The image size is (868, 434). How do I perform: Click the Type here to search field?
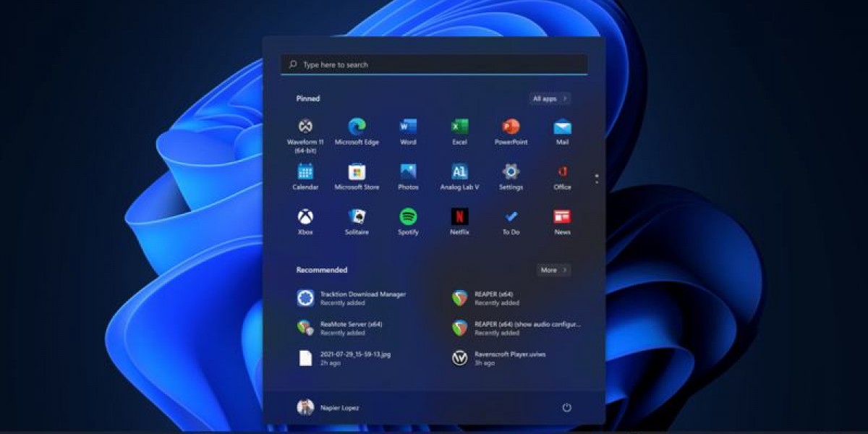[434, 64]
